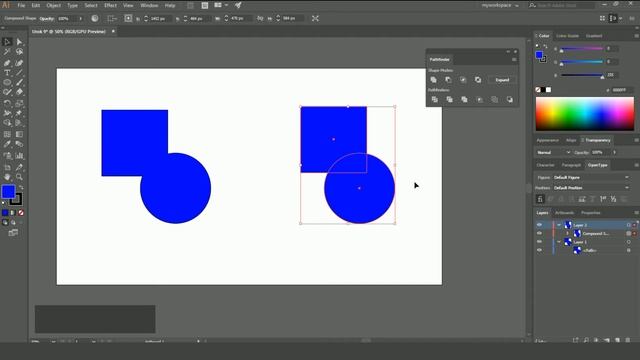Viewport: 640px width, 360px height.
Task: Open the File menu
Action: (x=21, y=5)
